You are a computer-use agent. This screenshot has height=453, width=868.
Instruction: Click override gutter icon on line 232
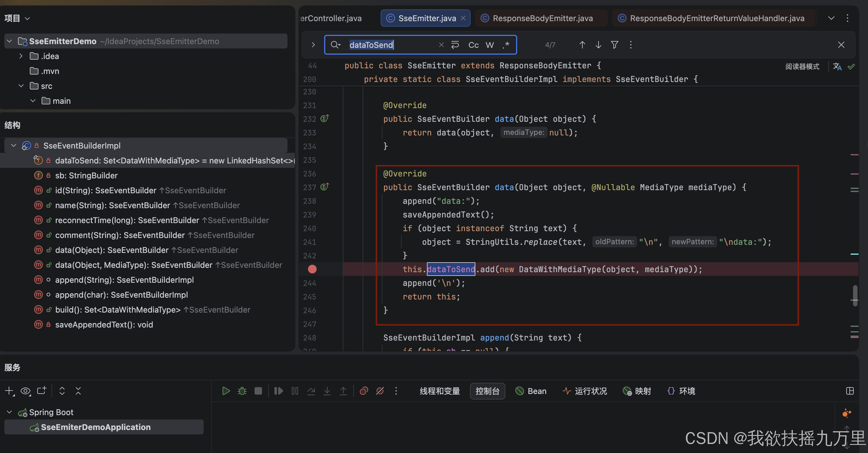point(324,118)
